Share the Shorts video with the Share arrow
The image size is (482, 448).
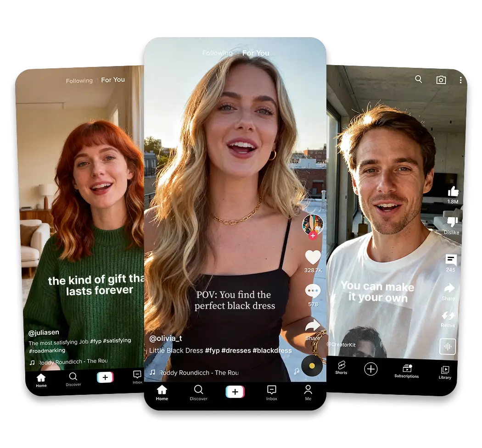[x=449, y=288]
